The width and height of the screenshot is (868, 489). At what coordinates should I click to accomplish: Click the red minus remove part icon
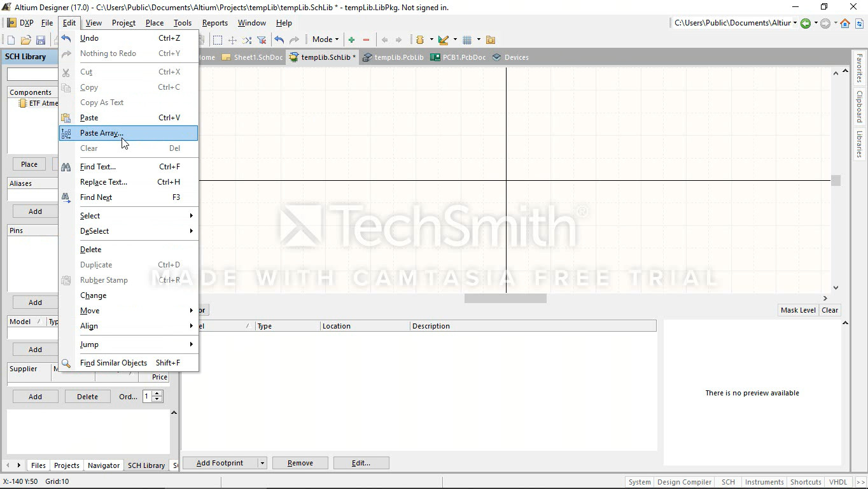point(366,39)
